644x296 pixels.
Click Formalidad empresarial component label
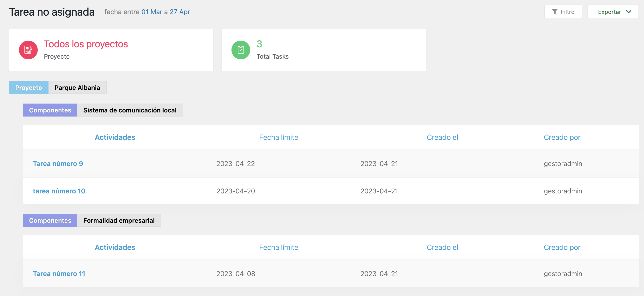point(119,220)
